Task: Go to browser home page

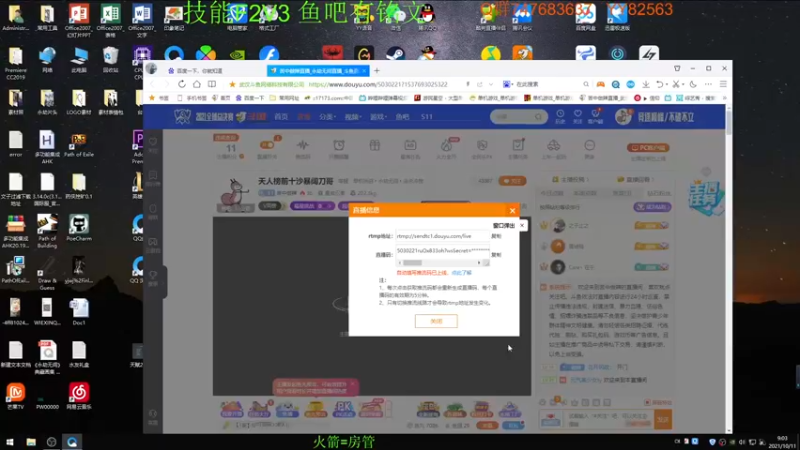Action: pos(196,84)
